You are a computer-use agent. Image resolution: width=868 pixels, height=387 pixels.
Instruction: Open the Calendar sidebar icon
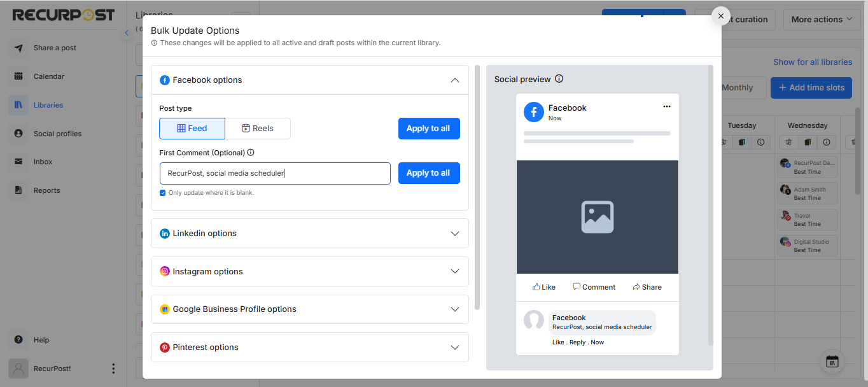18,76
